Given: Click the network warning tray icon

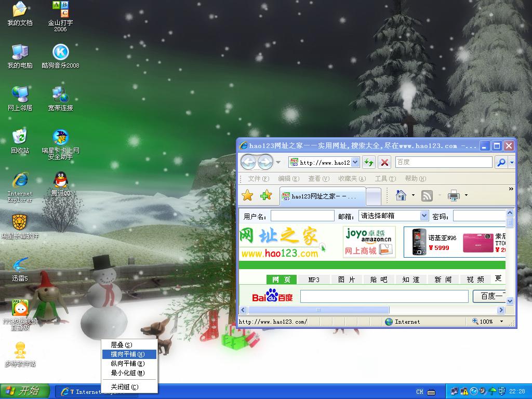Looking at the screenshot, I should click(464, 392).
